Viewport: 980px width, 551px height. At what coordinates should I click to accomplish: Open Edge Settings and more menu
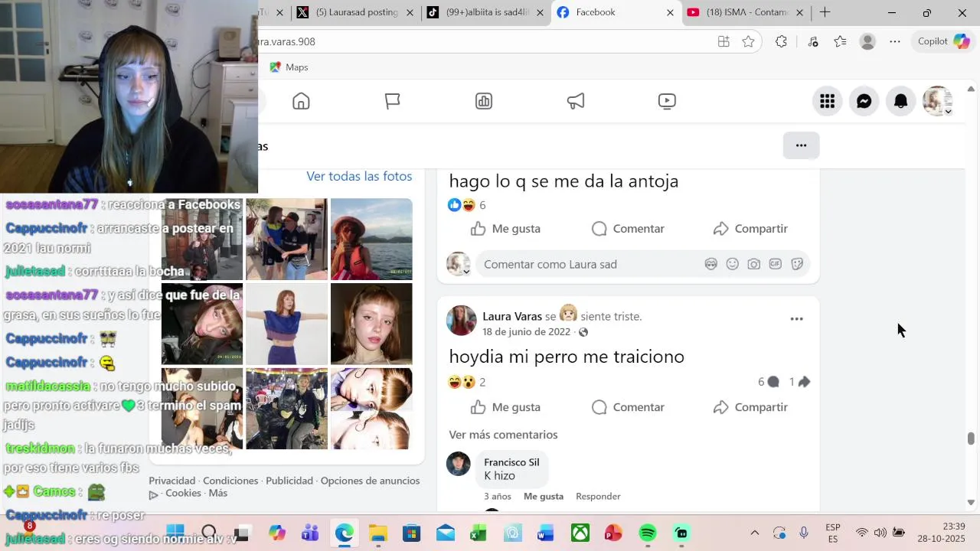[x=894, y=42]
